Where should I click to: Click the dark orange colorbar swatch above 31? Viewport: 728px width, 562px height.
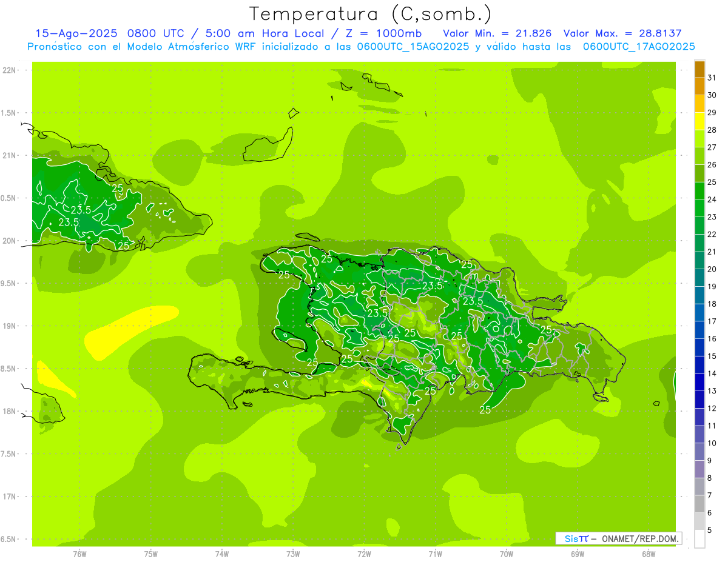click(699, 69)
